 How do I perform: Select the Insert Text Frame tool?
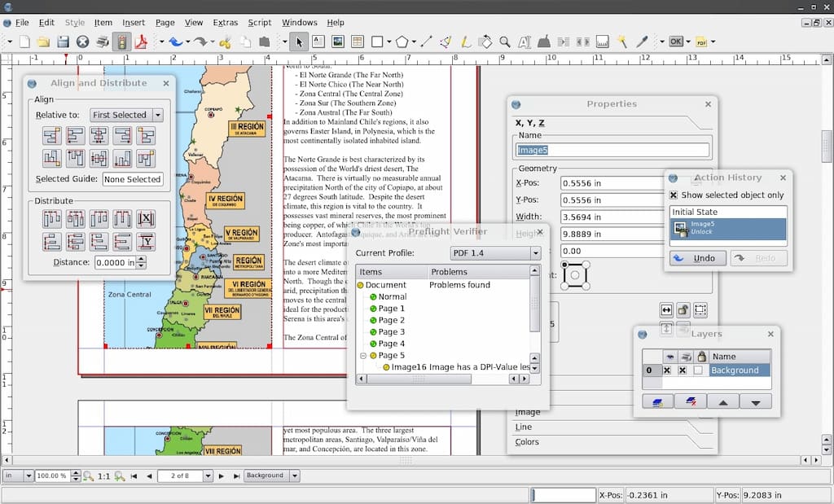(x=318, y=41)
